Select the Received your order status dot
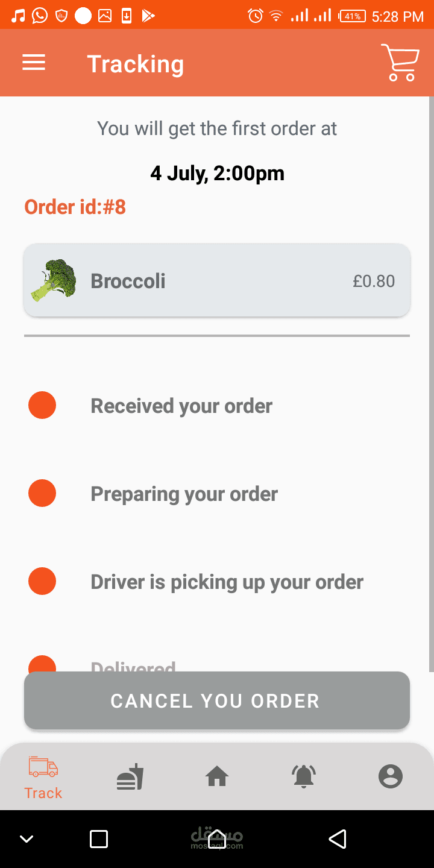 pos(42,405)
